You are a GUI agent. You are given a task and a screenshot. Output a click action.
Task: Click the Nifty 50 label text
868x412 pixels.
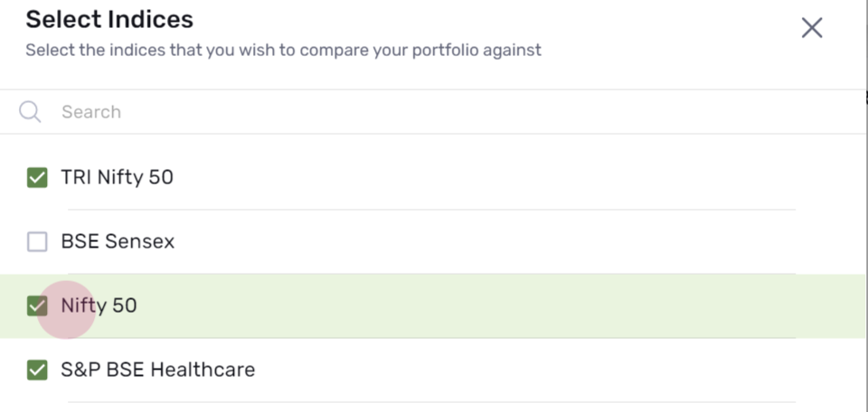coord(99,305)
